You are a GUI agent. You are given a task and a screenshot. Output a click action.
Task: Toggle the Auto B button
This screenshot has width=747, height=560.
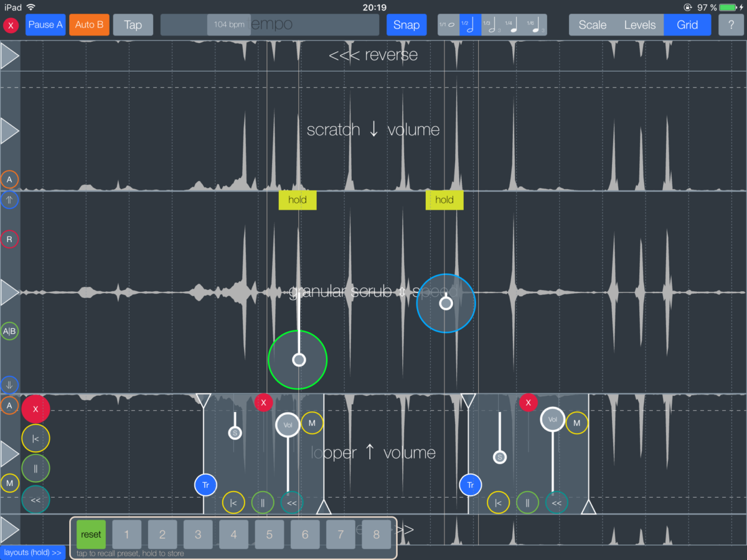89,25
